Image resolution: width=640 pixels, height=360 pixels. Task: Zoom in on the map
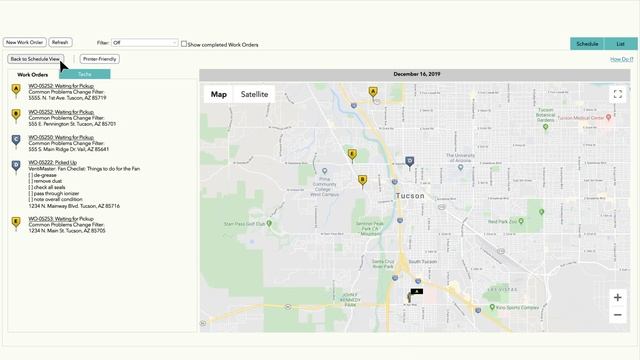tap(618, 298)
